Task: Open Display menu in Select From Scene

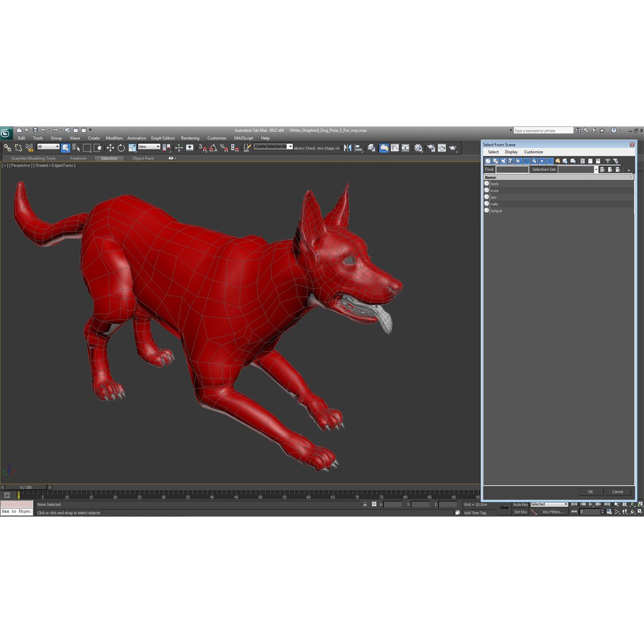Action: [x=511, y=152]
